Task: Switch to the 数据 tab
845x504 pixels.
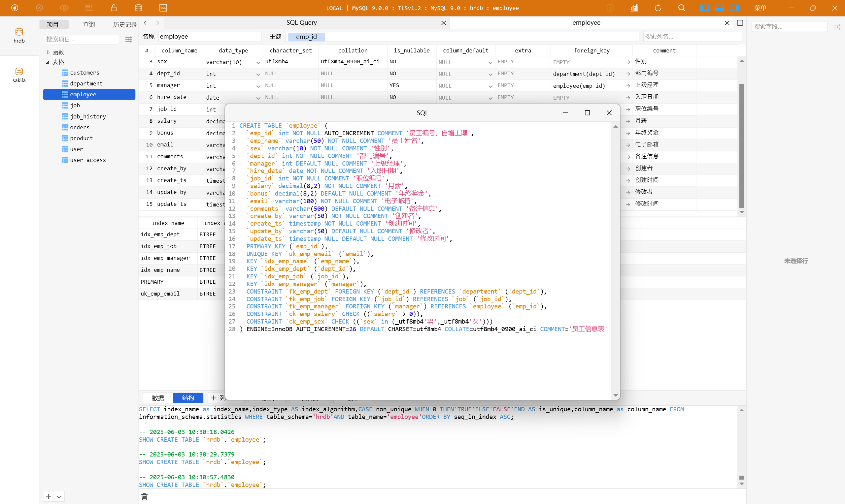Action: (158, 398)
